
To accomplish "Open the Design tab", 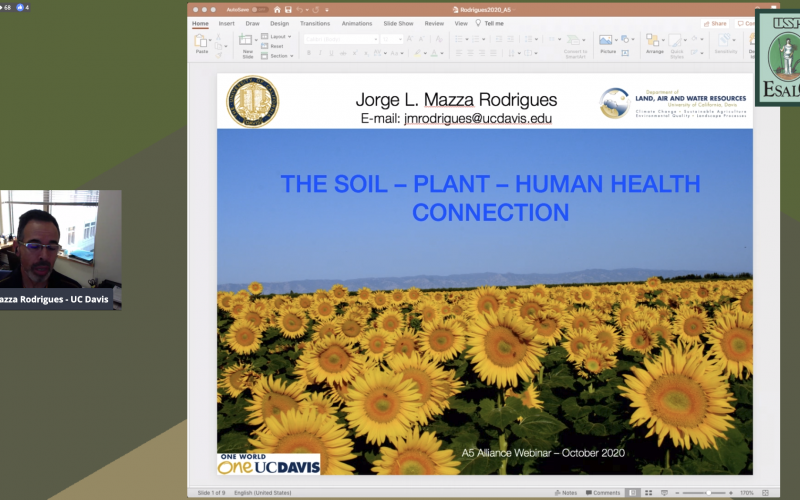I will (280, 23).
